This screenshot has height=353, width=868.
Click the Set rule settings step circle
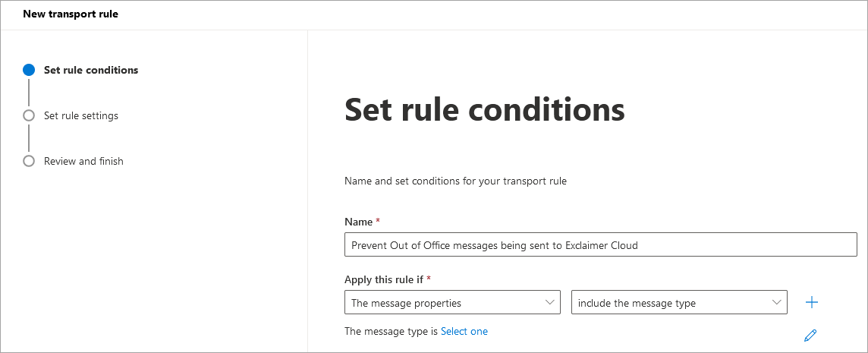click(x=29, y=115)
